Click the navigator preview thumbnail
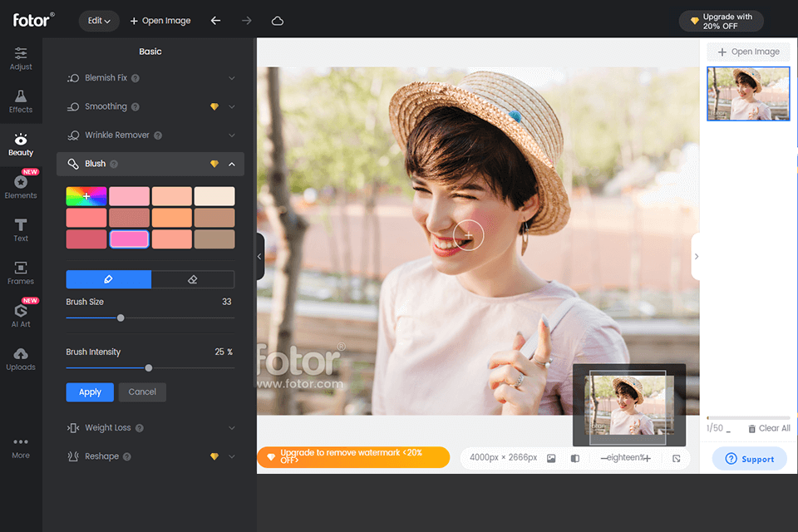Viewport: 798px width, 532px height. [629, 405]
